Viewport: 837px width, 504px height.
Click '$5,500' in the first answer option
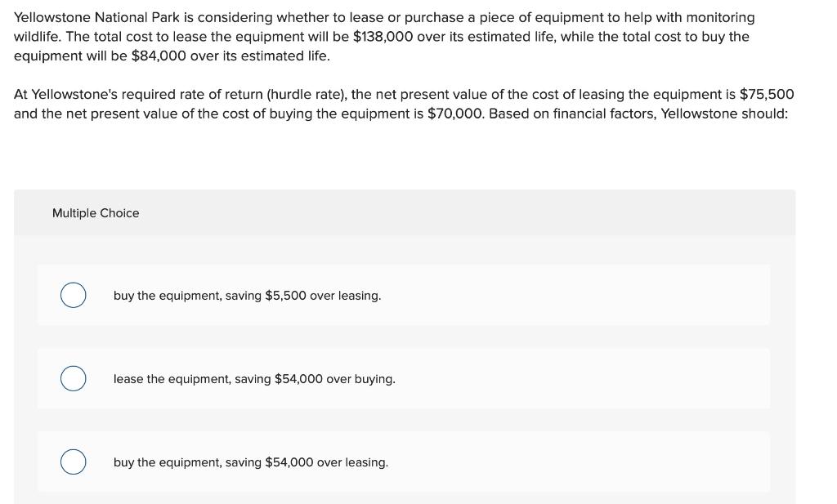[285, 296]
